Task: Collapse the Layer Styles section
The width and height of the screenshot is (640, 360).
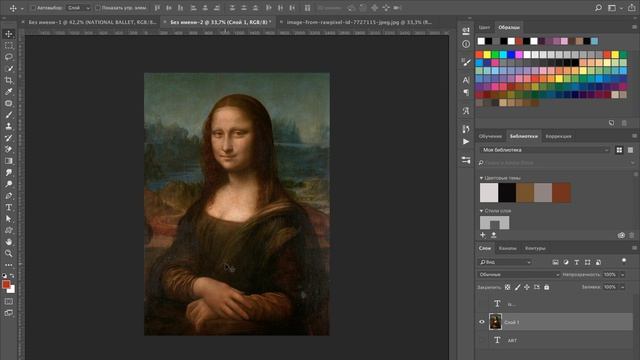Action: (x=481, y=211)
